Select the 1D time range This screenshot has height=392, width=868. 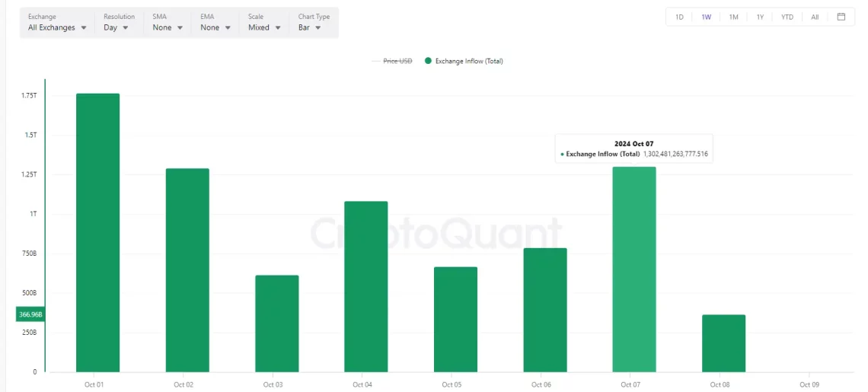pyautogui.click(x=679, y=17)
